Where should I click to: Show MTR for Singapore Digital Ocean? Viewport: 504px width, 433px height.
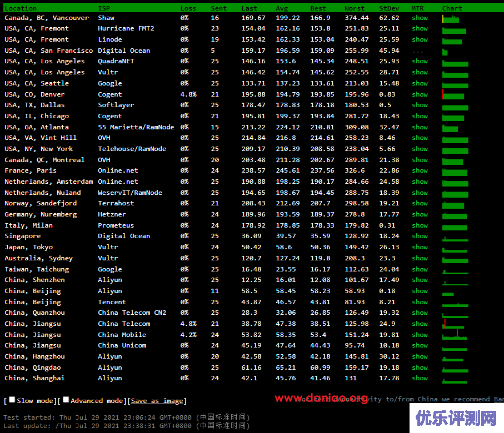click(420, 236)
